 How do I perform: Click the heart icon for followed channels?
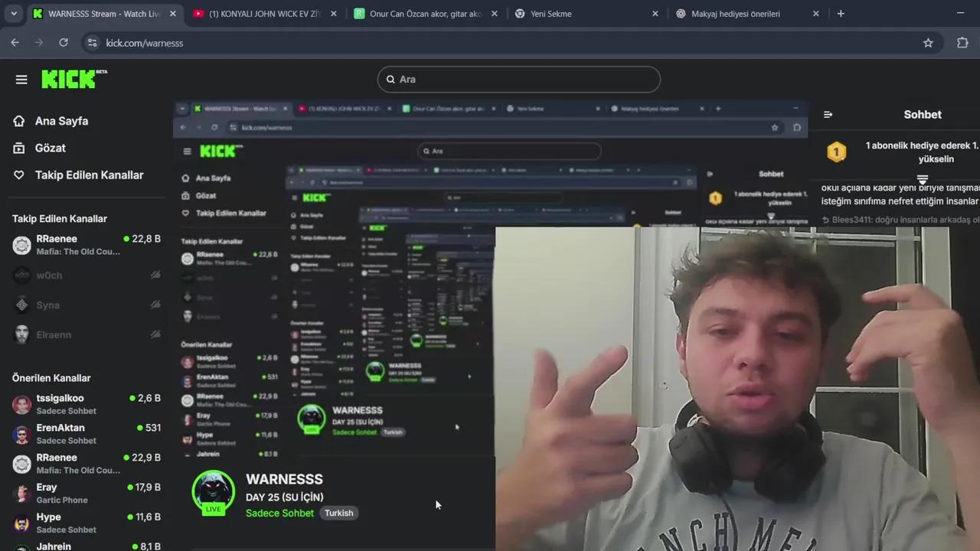[19, 175]
